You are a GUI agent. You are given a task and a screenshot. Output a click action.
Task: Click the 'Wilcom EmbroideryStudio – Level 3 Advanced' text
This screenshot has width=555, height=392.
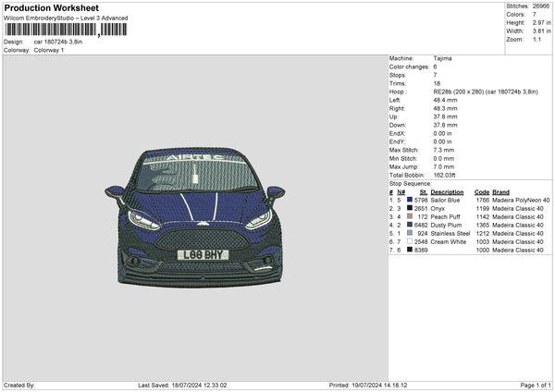point(66,18)
